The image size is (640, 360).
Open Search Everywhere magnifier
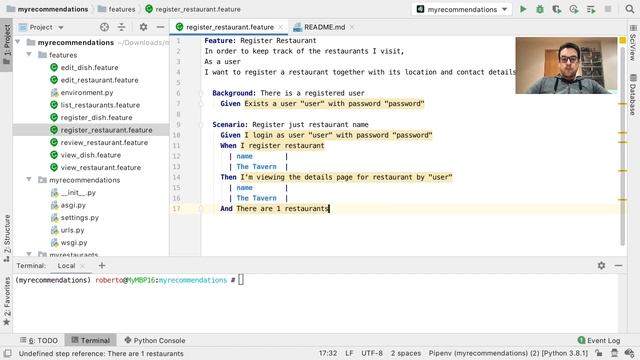[x=630, y=9]
